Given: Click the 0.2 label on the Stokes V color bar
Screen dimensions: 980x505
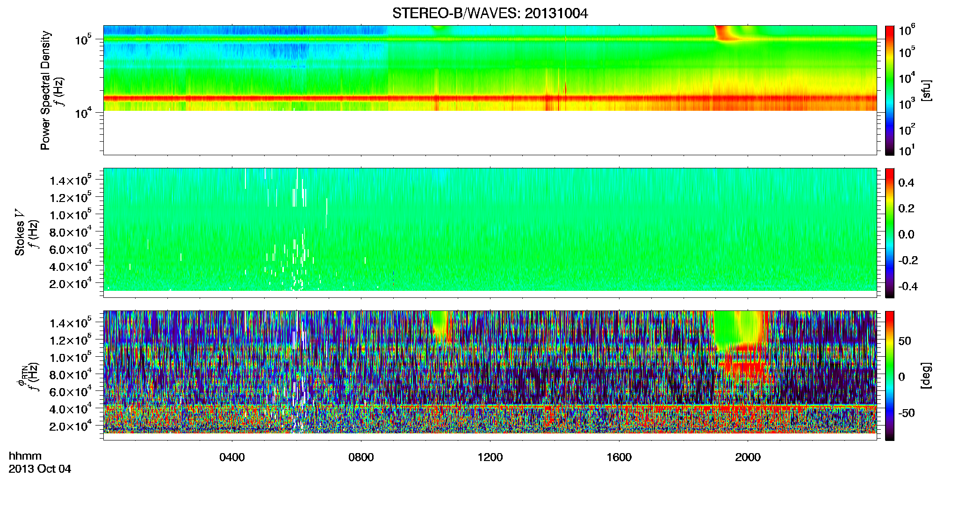Looking at the screenshot, I should pos(906,209).
